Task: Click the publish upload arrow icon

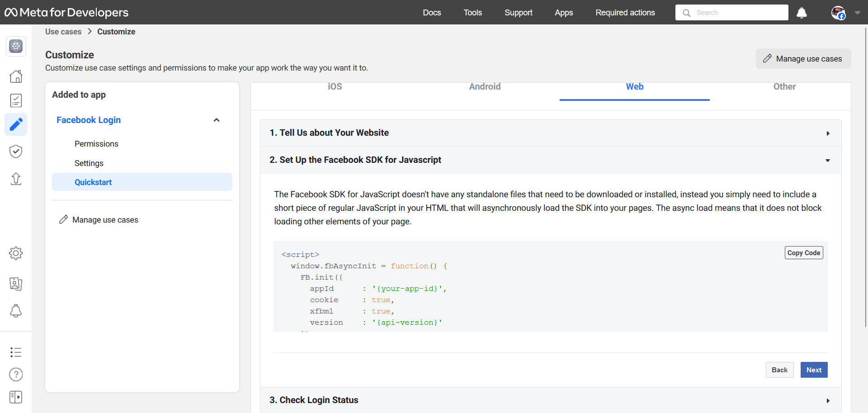Action: point(16,179)
